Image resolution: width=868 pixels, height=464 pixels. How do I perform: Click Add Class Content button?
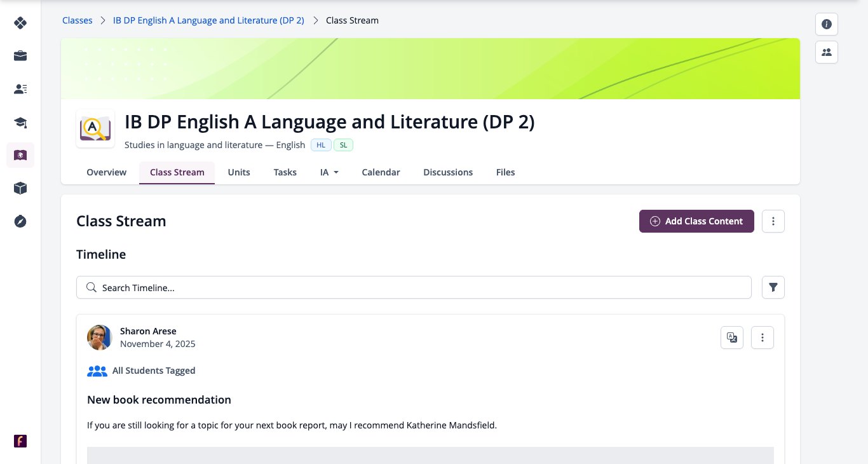696,221
